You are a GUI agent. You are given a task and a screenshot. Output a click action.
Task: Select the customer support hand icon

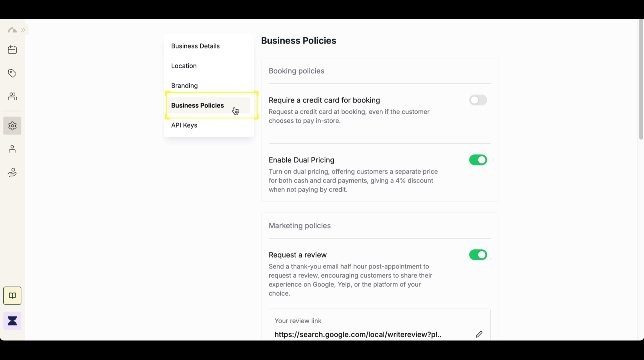pos(12,172)
